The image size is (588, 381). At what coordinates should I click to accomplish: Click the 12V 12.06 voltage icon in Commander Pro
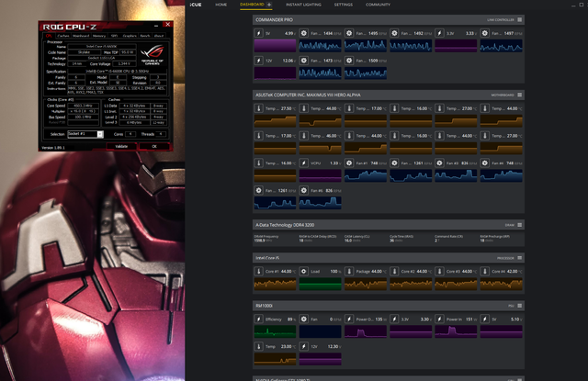pyautogui.click(x=259, y=61)
